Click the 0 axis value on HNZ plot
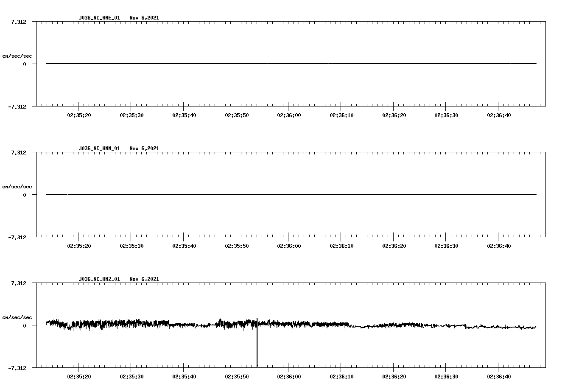 tap(25, 325)
